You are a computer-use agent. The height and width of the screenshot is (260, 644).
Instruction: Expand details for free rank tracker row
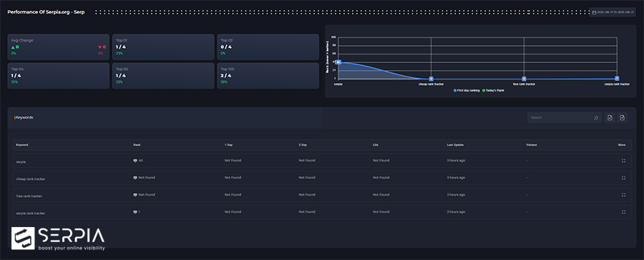click(x=623, y=195)
